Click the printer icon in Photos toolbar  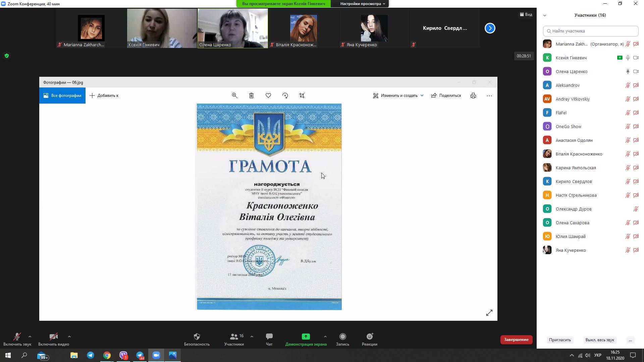(x=473, y=96)
